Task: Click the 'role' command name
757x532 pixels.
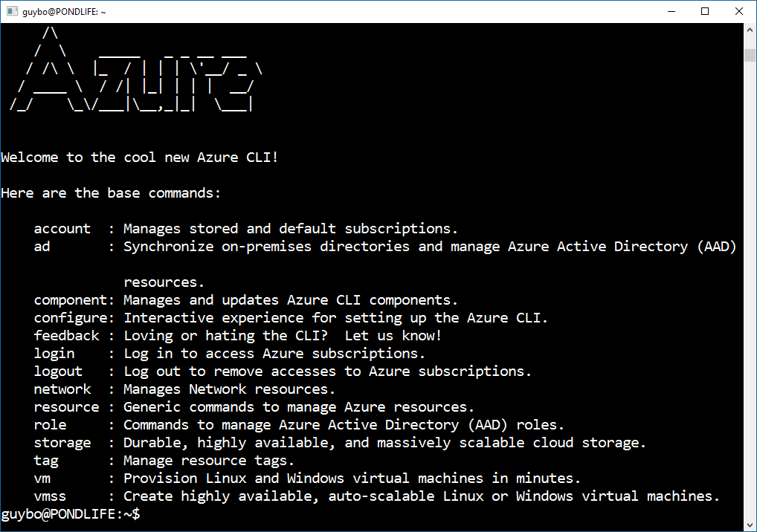Action: click(51, 425)
